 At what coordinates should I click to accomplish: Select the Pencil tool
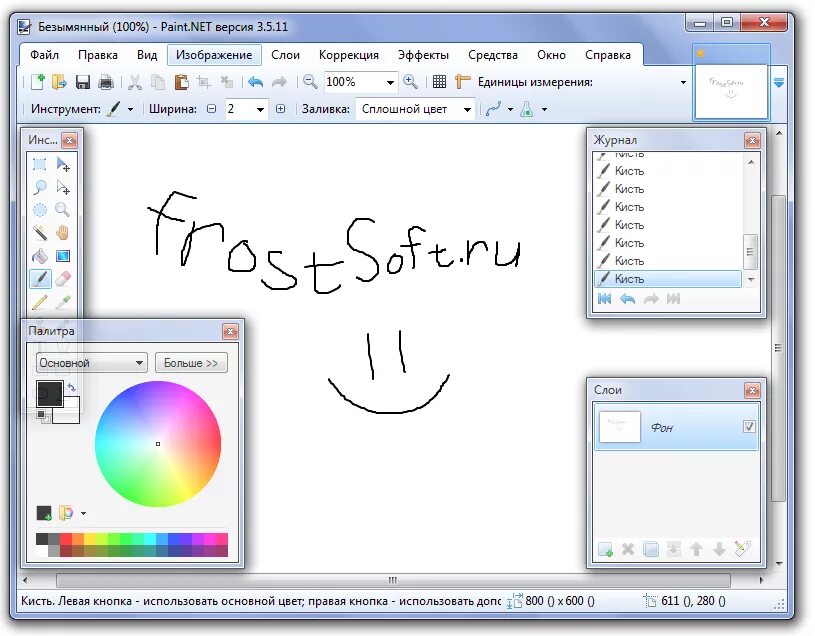[40, 302]
